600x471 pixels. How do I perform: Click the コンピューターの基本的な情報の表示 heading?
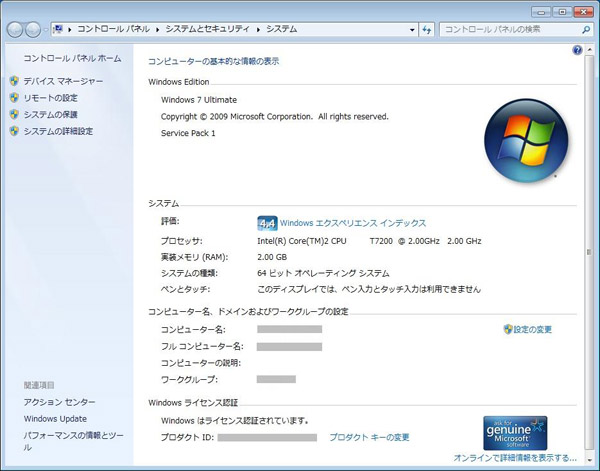(214, 61)
